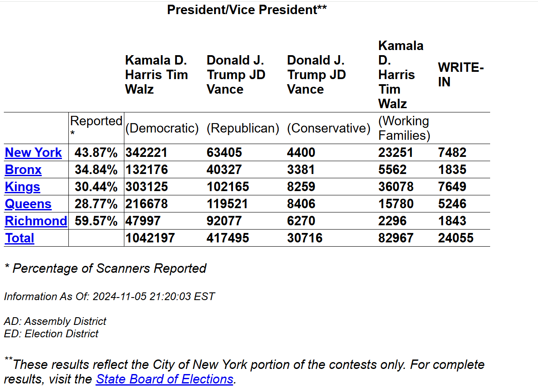Click the (Working Families) party label

404,128
